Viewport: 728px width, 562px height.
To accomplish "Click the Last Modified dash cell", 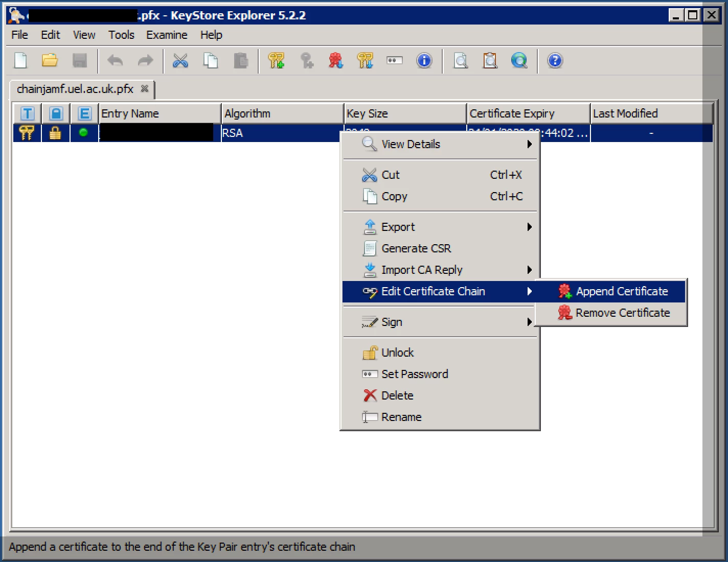I will (651, 133).
